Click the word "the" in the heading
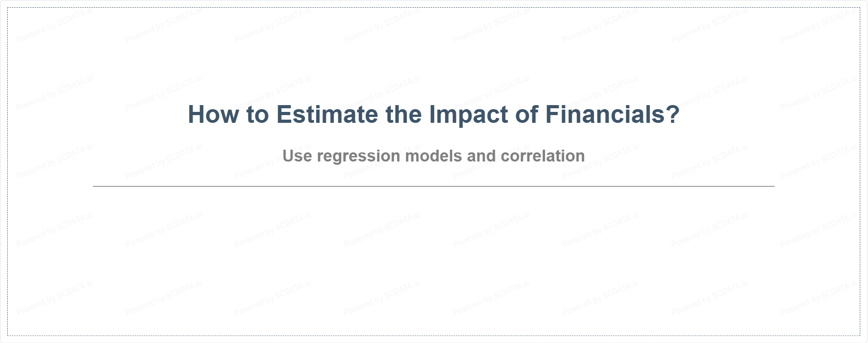The image size is (868, 343). point(403,114)
